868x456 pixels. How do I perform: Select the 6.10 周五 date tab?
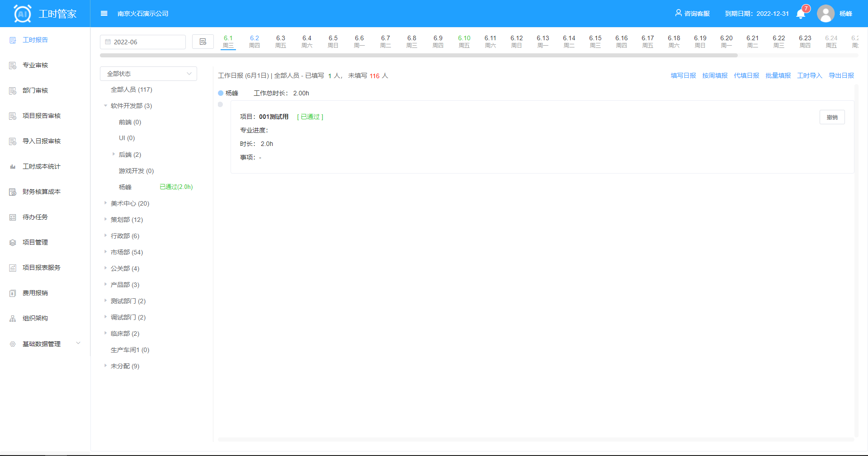464,42
